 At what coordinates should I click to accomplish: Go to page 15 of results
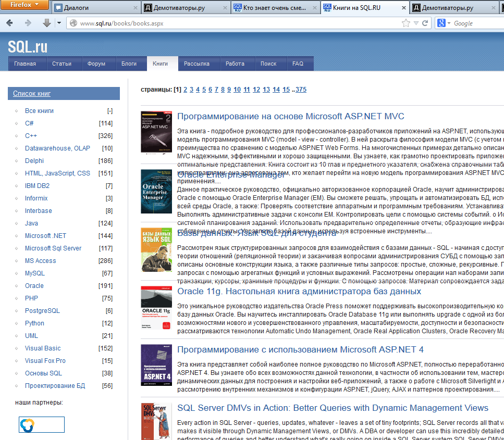(286, 90)
